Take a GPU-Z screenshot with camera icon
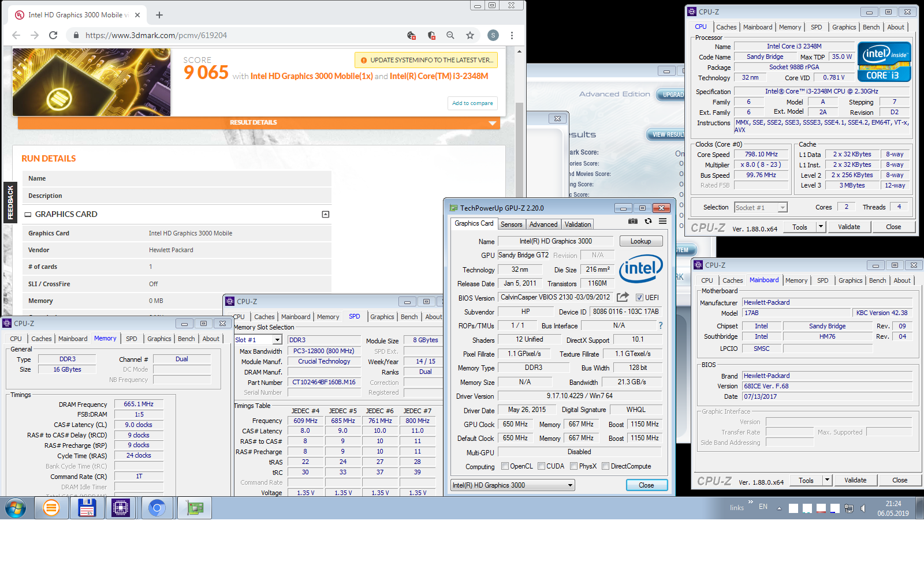924x573 pixels. coord(633,221)
